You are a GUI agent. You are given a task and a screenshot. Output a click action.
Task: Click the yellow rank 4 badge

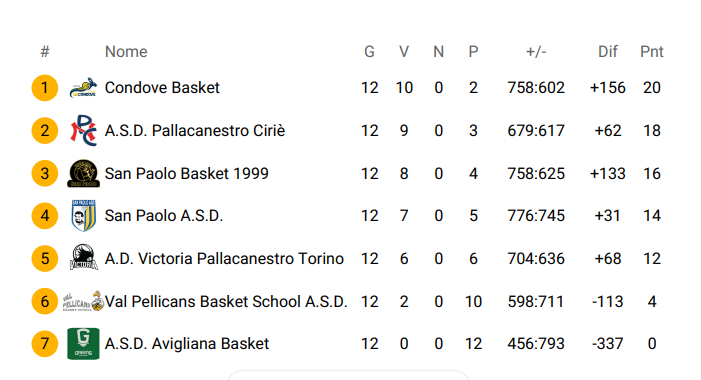[x=45, y=215]
